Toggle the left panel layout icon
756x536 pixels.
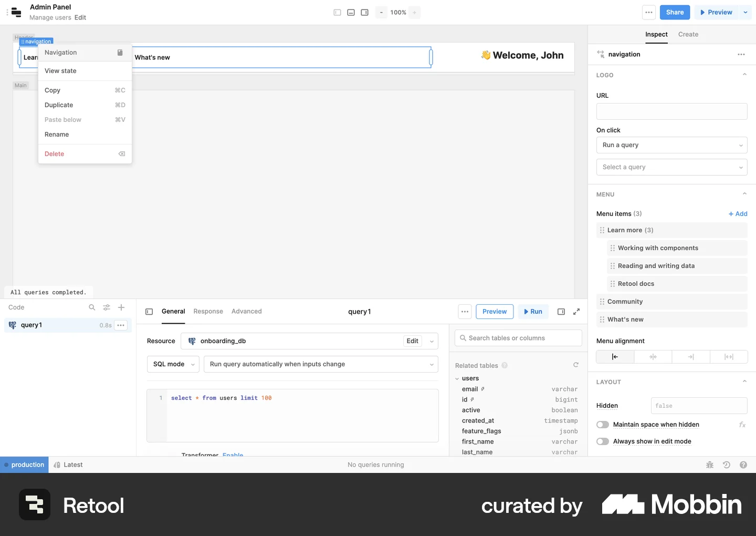338,13
